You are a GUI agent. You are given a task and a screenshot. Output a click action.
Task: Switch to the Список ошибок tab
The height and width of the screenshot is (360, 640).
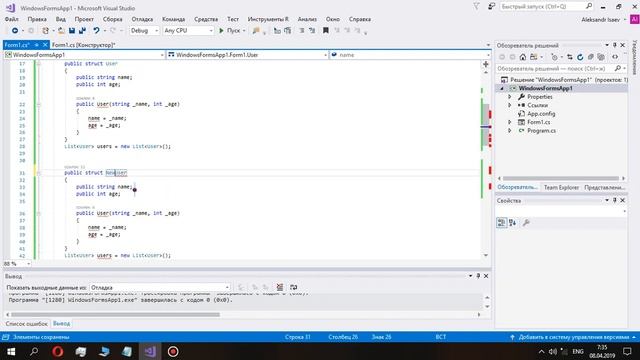click(27, 324)
